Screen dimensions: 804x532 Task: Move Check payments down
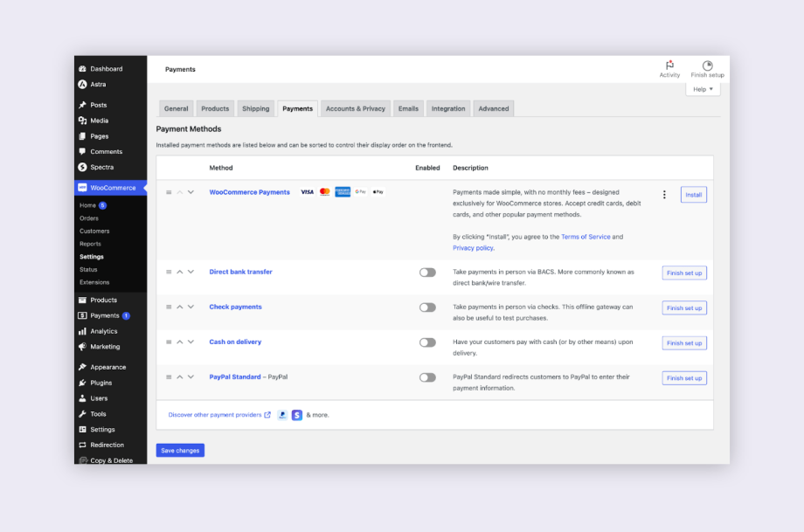click(191, 307)
